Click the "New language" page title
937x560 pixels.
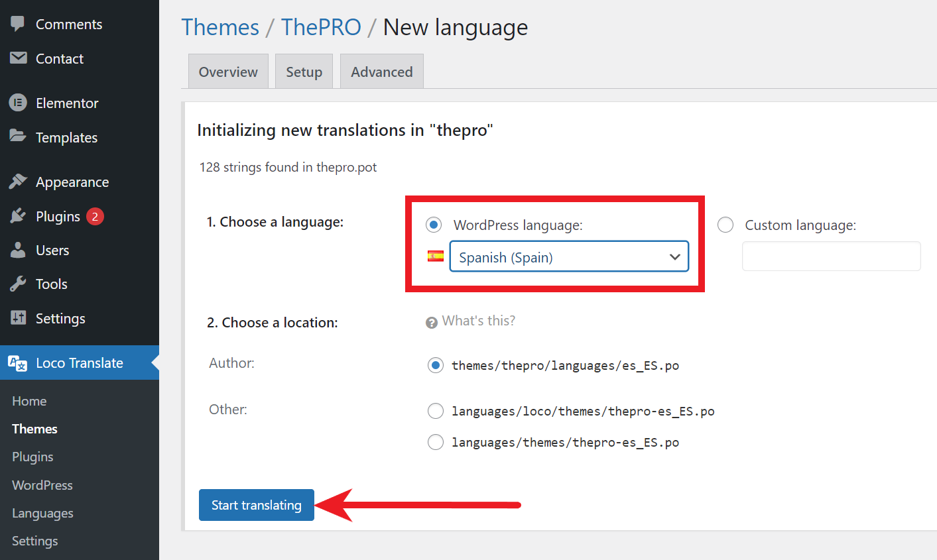[456, 27]
